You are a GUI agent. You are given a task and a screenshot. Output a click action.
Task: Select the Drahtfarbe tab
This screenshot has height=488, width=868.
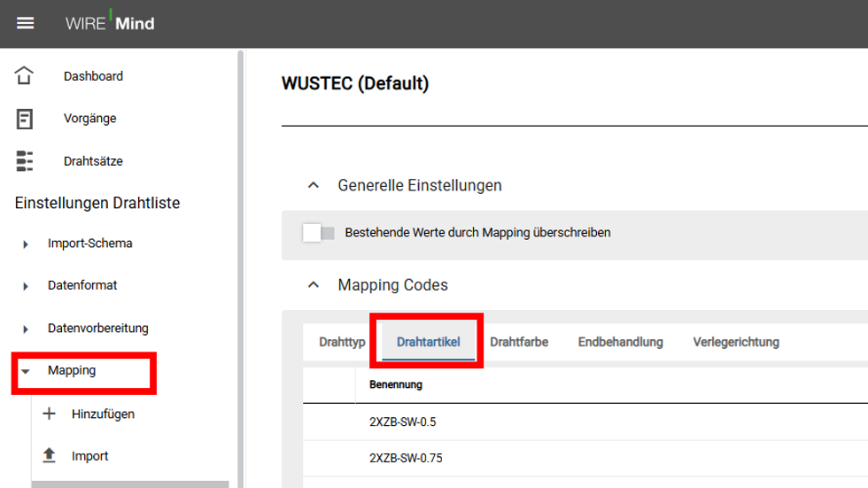(x=519, y=342)
